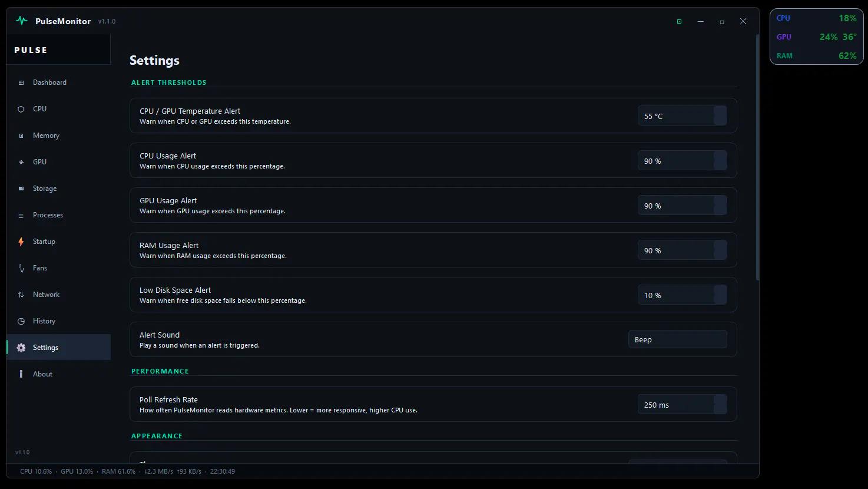Image resolution: width=868 pixels, height=489 pixels.
Task: Open the History page
Action: click(58, 321)
